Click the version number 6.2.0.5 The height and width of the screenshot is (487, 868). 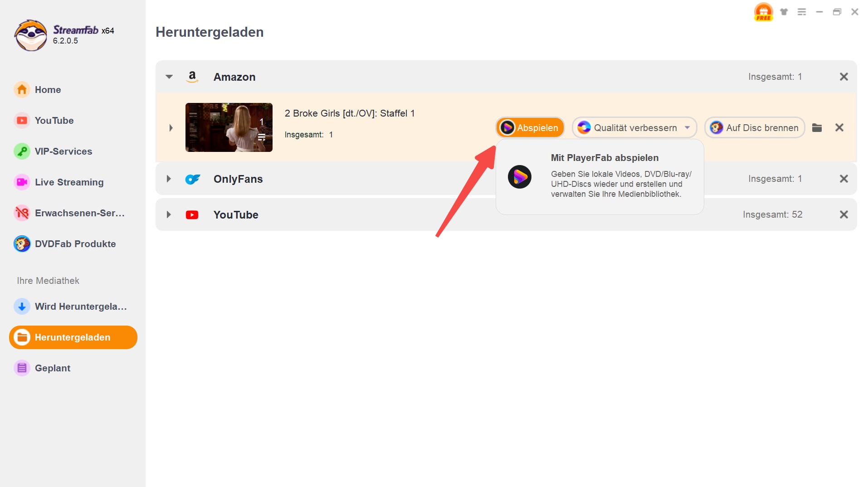coord(65,41)
